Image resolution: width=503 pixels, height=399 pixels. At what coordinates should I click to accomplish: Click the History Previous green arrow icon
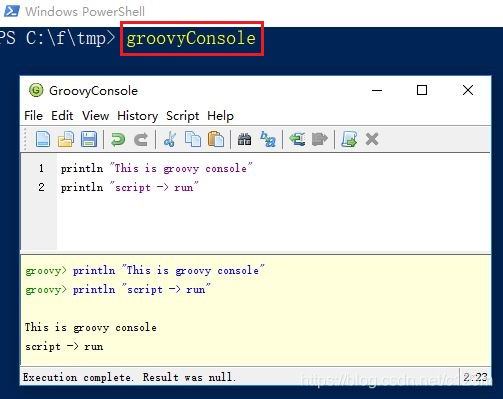(x=297, y=139)
